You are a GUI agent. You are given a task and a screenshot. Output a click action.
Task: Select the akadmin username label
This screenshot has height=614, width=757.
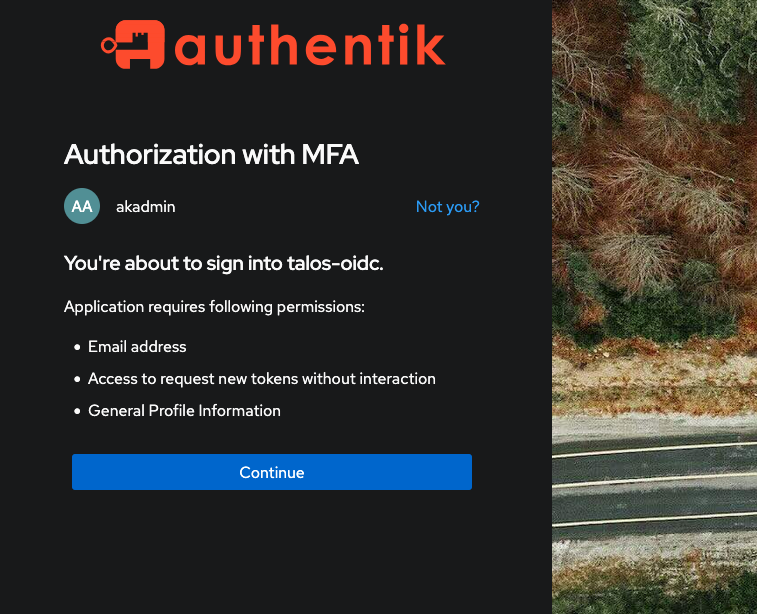pyautogui.click(x=146, y=207)
